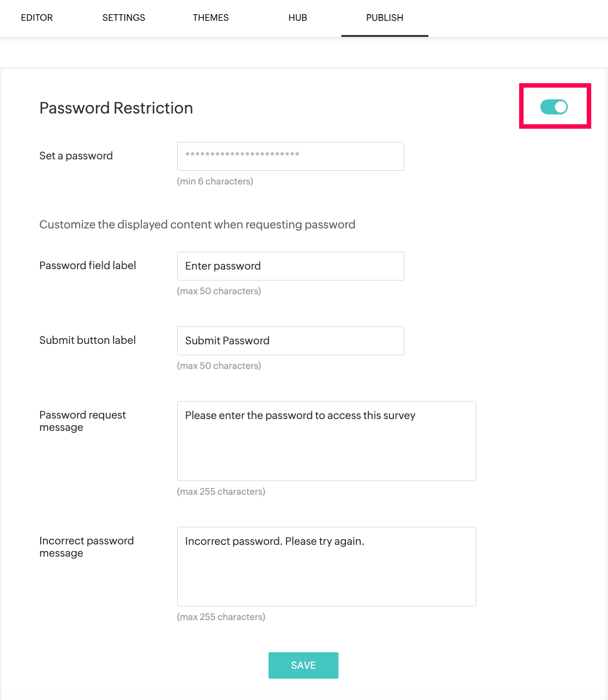Focus the Set a password field
608x700 pixels.
[291, 156]
